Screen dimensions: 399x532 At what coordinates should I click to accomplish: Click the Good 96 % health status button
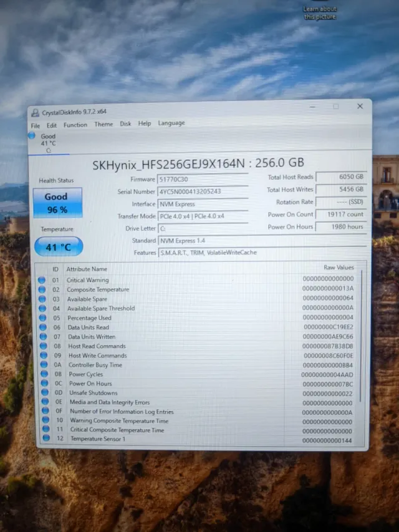coord(57,203)
